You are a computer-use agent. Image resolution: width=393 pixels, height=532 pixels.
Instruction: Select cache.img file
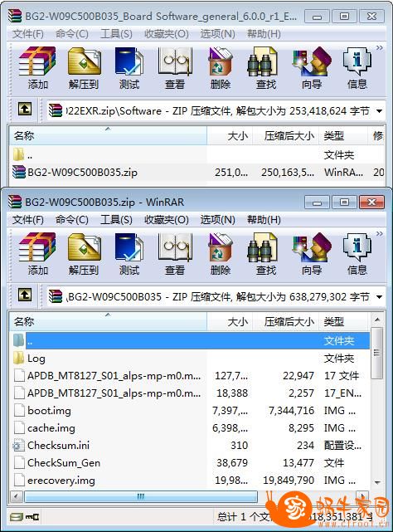190,428
